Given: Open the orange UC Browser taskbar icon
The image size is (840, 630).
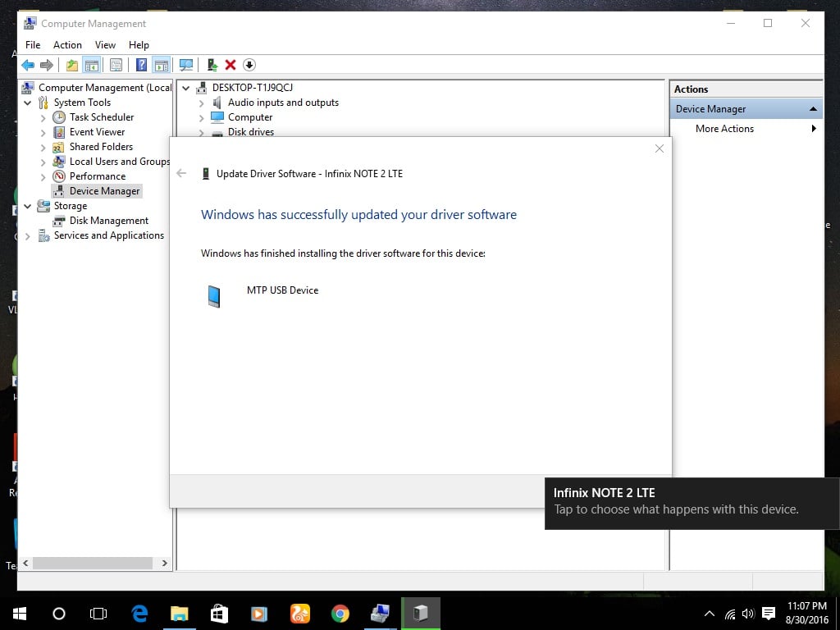Looking at the screenshot, I should [300, 614].
